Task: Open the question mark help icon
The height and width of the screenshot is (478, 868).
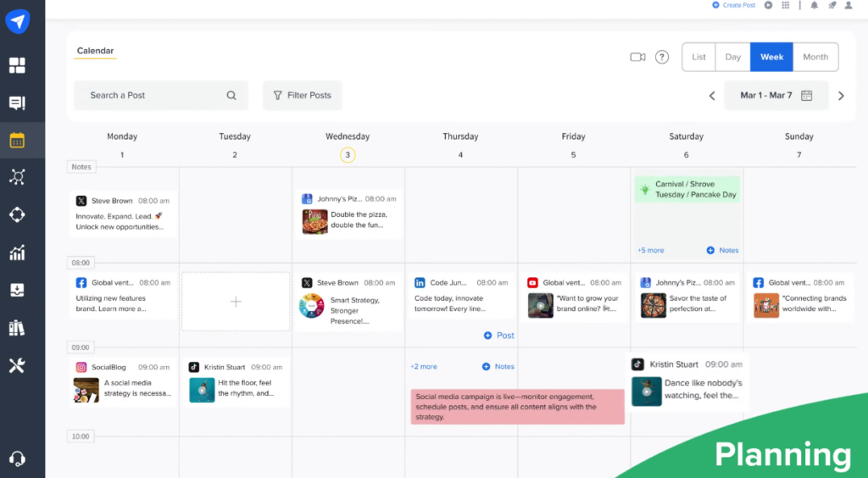Action: point(662,57)
